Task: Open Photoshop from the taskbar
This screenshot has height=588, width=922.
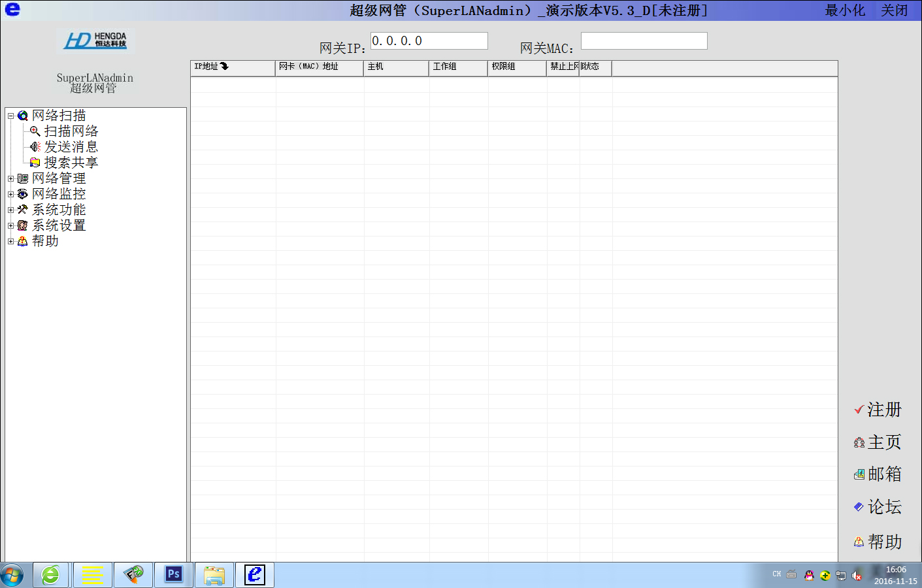Action: [x=174, y=575]
